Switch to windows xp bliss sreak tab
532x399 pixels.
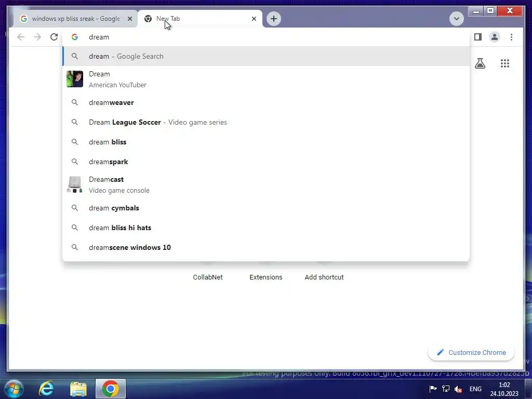(x=75, y=19)
